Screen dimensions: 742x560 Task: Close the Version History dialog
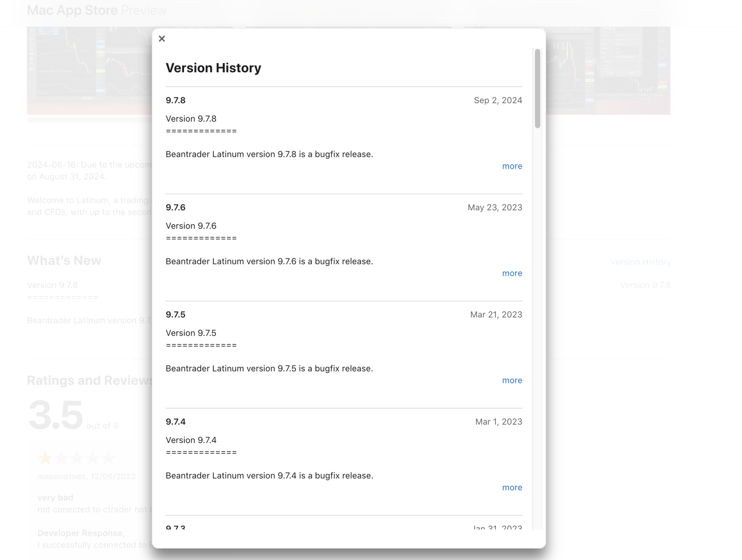(162, 39)
